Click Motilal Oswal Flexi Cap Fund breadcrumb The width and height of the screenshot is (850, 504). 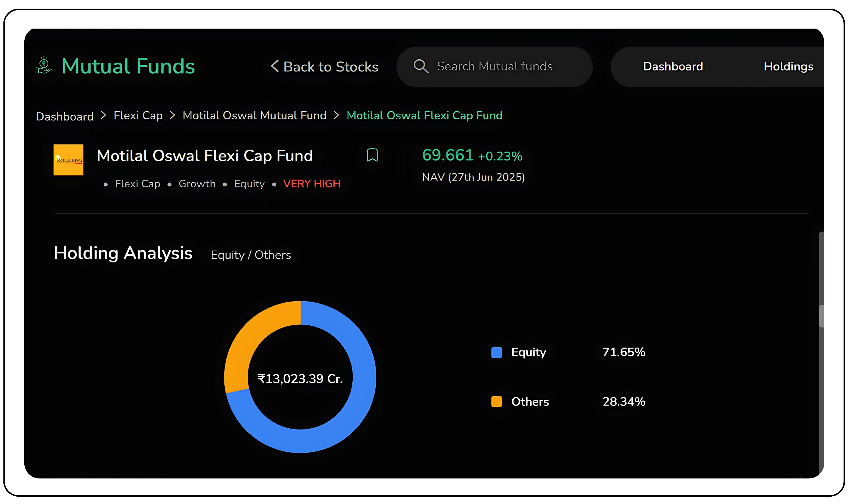(x=424, y=116)
